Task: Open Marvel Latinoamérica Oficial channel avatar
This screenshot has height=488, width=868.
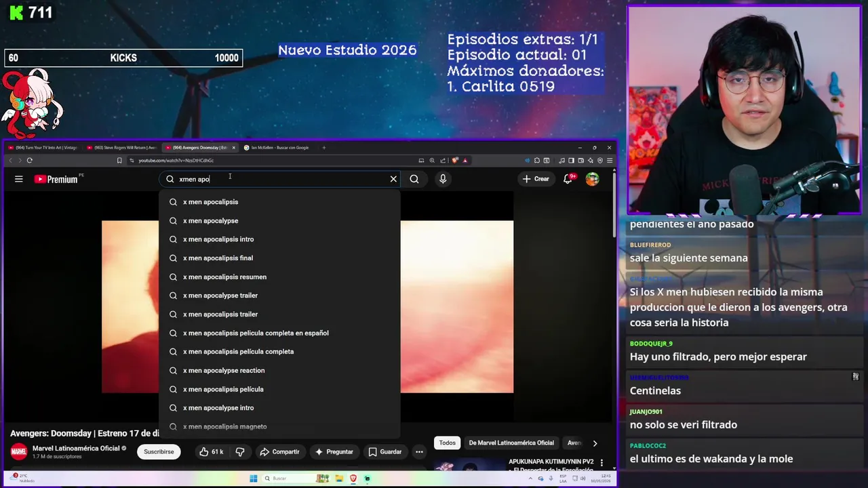Action: (x=18, y=452)
